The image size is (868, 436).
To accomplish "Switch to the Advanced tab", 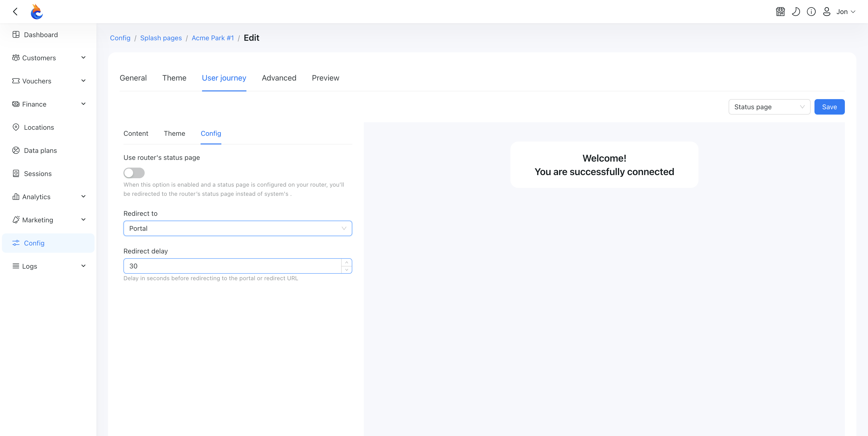I will click(x=279, y=78).
